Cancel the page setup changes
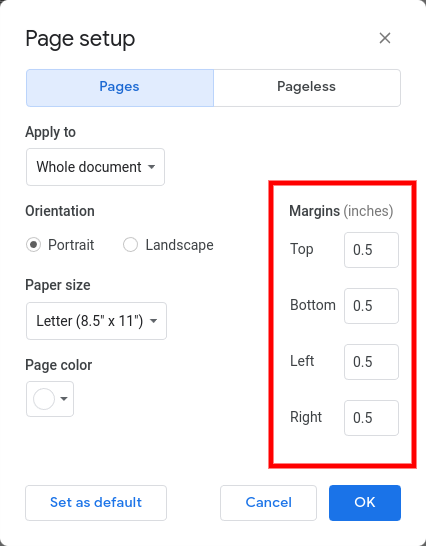This screenshot has width=426, height=546. click(x=268, y=503)
